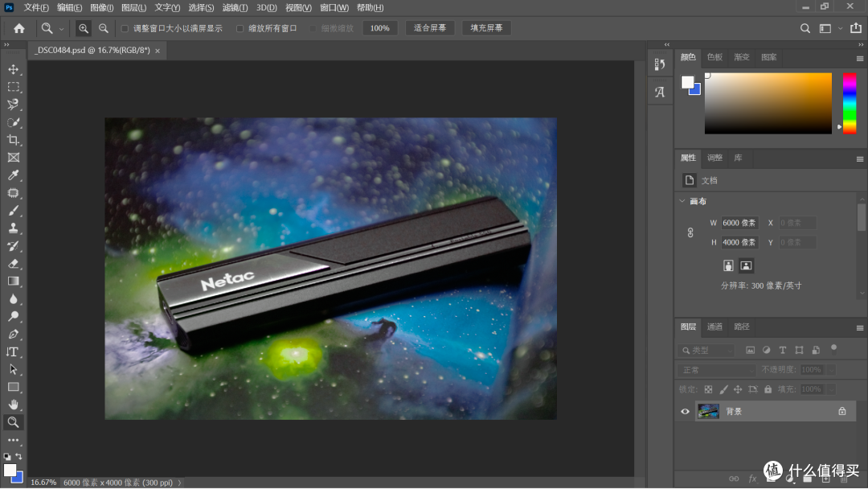This screenshot has width=868, height=489.
Task: Select the Eraser tool
Action: click(x=14, y=264)
